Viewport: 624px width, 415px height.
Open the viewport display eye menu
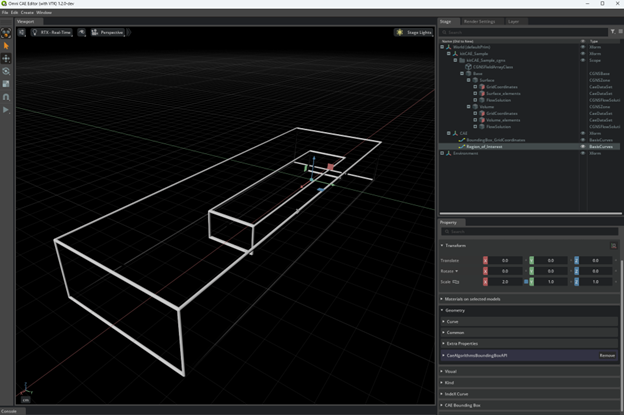82,32
